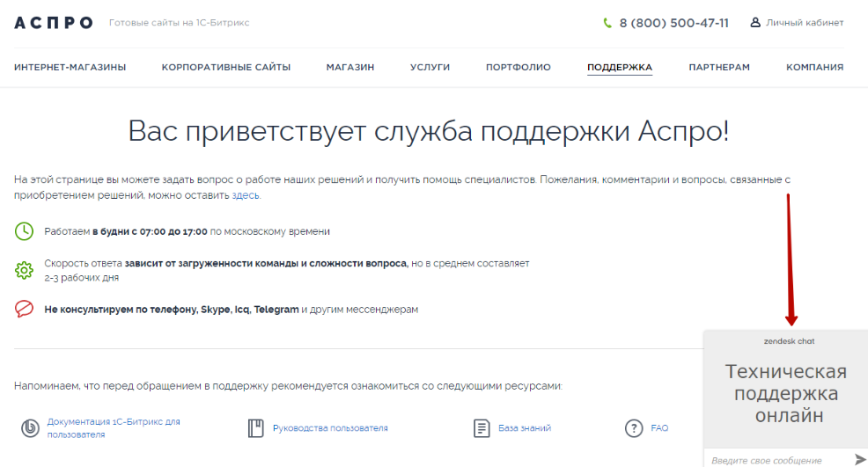Click the knowledge base document icon

[482, 427]
